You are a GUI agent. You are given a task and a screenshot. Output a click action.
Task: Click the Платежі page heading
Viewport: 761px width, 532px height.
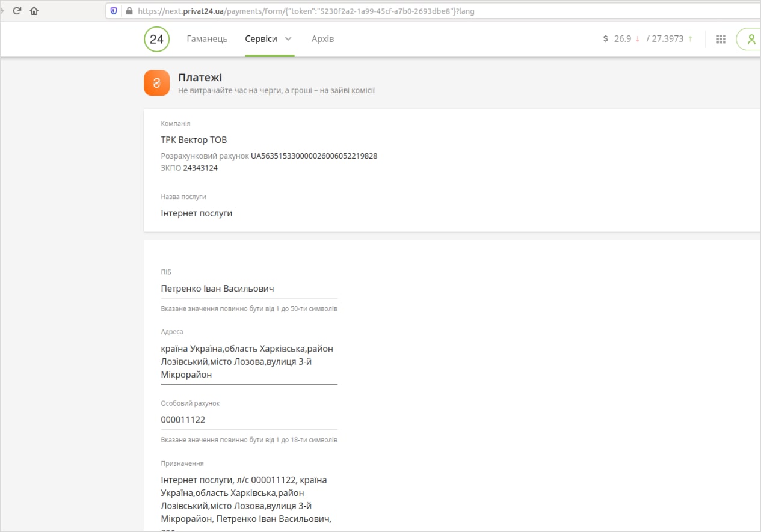[x=200, y=77]
